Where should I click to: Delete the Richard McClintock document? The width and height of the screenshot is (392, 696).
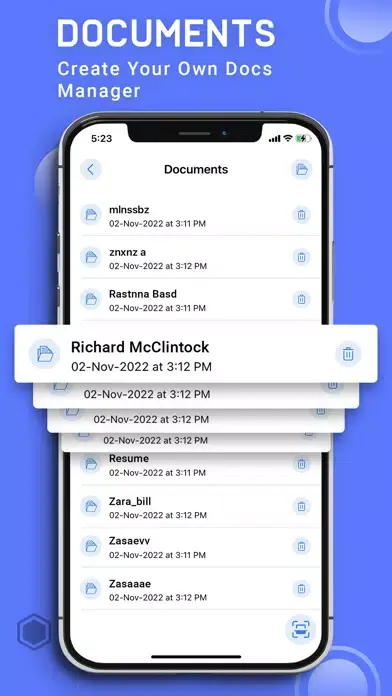click(x=348, y=354)
